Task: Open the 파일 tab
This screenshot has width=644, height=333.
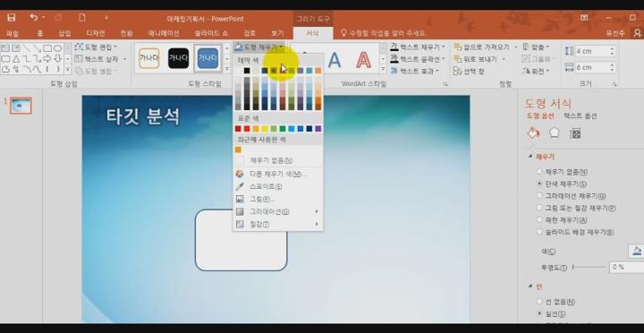Action: tap(13, 33)
